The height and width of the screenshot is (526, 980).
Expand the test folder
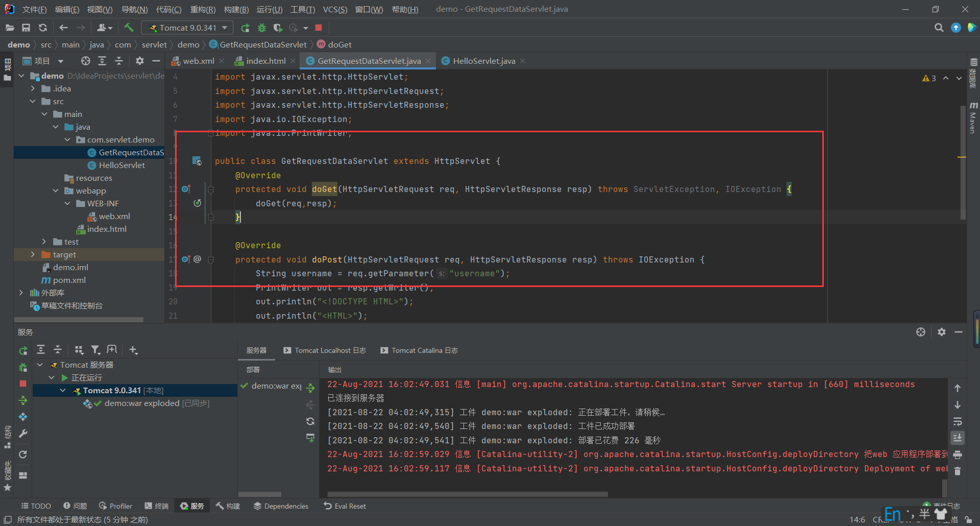click(x=44, y=242)
